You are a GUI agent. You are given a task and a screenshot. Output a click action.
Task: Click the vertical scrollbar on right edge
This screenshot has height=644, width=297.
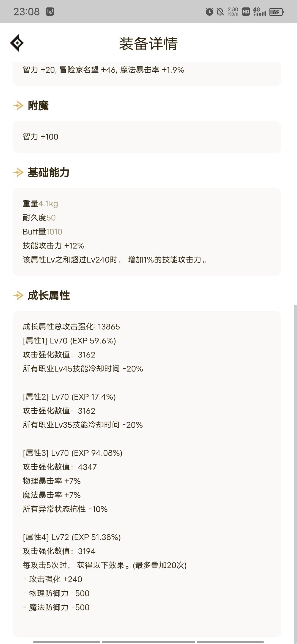[295, 473]
